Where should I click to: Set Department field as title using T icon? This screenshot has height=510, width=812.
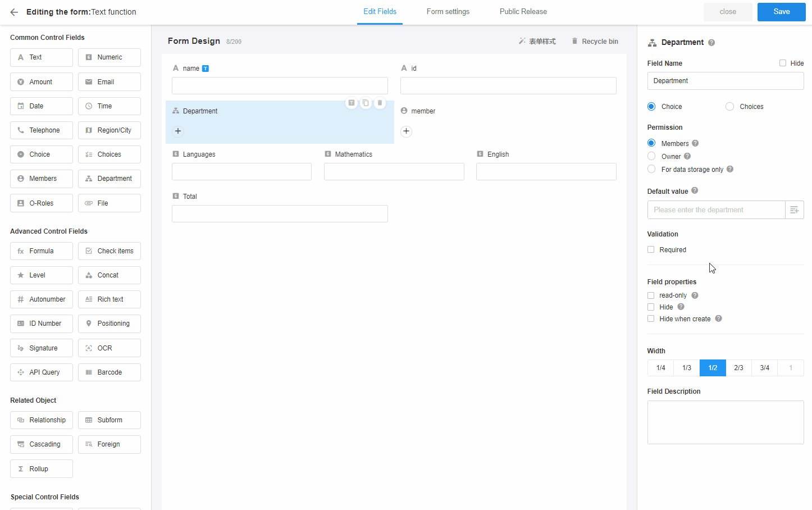(x=352, y=103)
